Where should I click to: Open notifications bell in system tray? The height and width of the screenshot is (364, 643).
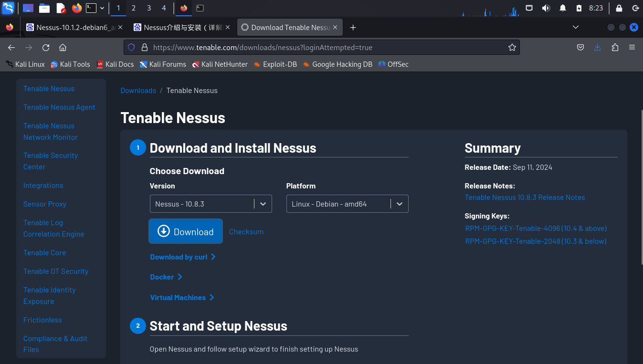coord(563,8)
